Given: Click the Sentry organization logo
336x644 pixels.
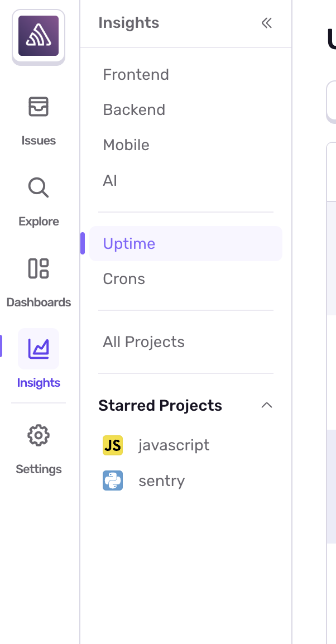Looking at the screenshot, I should pyautogui.click(x=39, y=36).
